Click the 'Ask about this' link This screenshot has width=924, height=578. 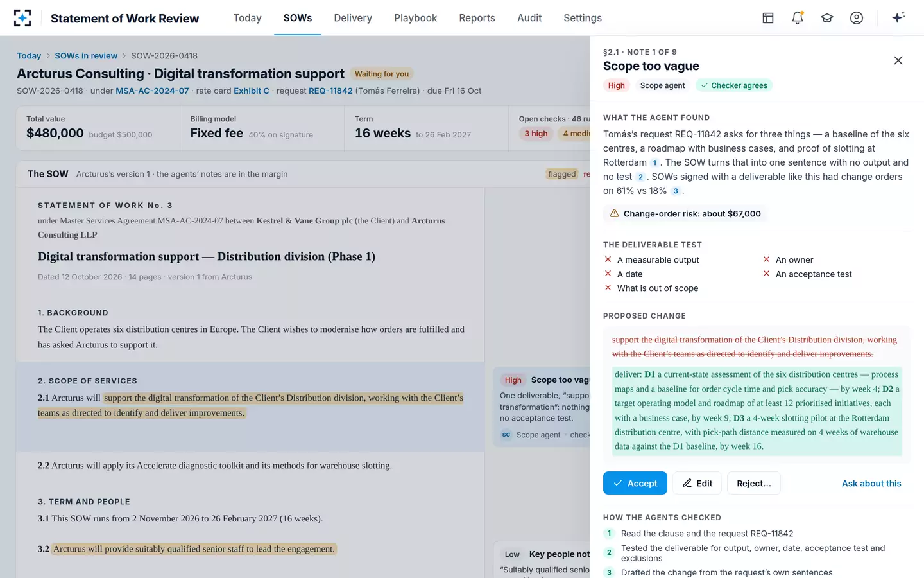871,483
